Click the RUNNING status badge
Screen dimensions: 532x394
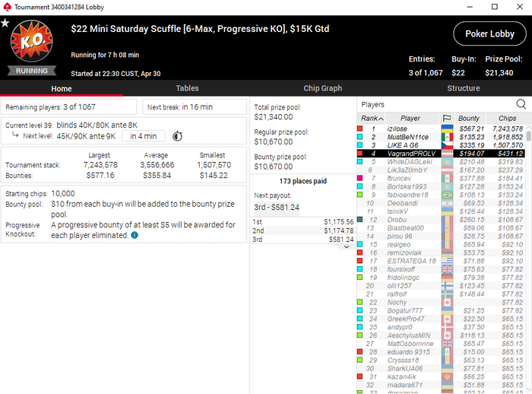coord(32,71)
